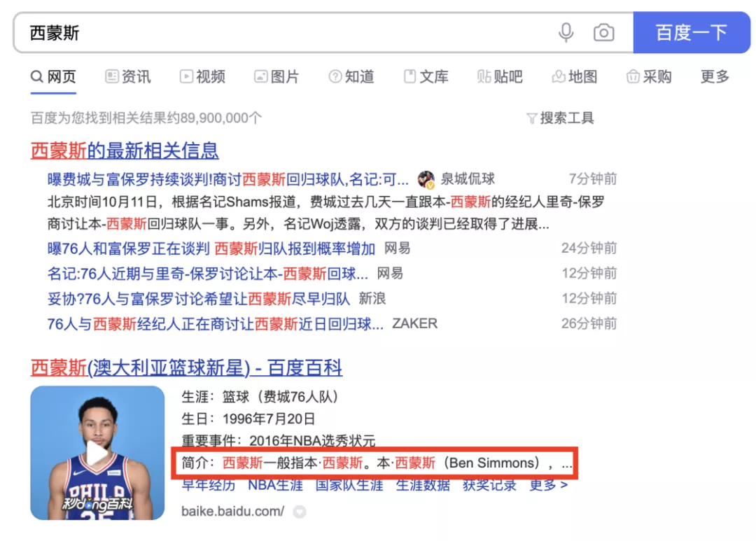Image resolution: width=756 pixels, height=541 pixels.
Task: Open the 知道 tab
Action: click(x=351, y=77)
